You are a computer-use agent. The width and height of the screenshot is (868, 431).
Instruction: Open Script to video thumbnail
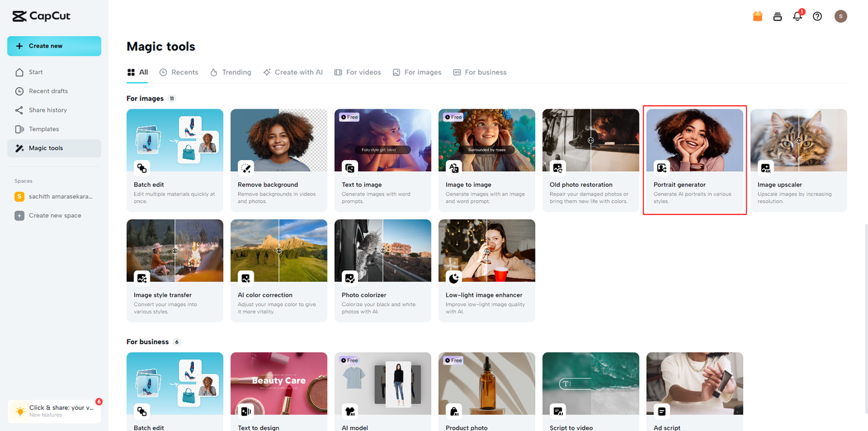tap(591, 383)
